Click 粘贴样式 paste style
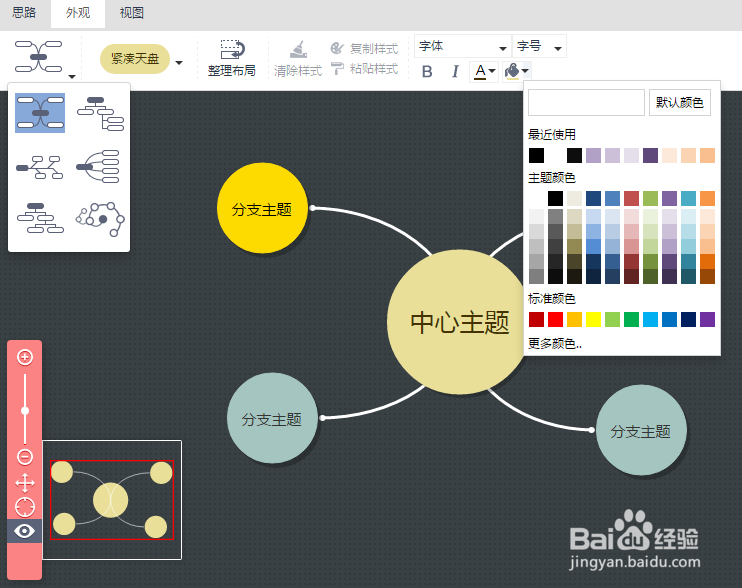Viewport: 742px width, 588px height. pos(364,69)
